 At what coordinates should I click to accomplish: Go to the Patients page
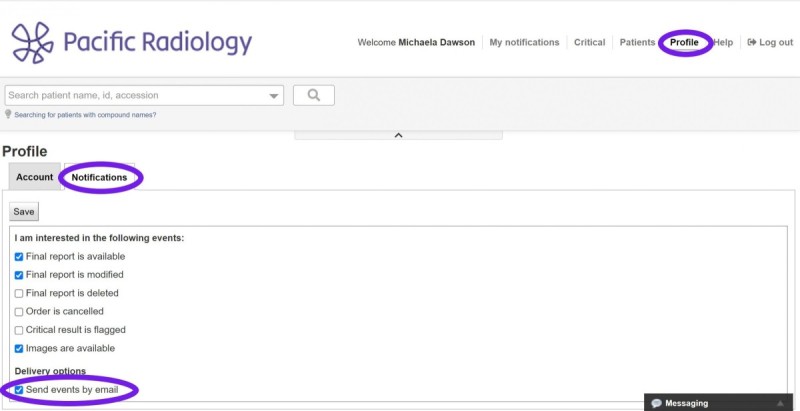click(x=637, y=42)
